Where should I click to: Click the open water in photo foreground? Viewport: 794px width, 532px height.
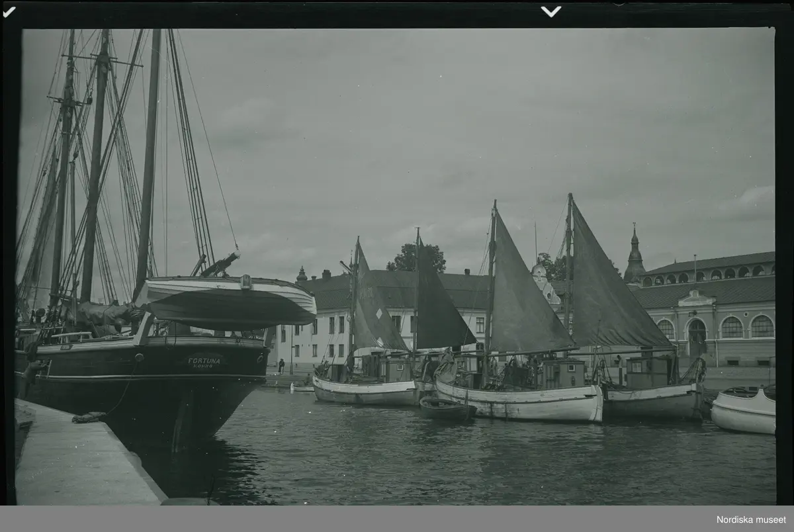pos(463,463)
